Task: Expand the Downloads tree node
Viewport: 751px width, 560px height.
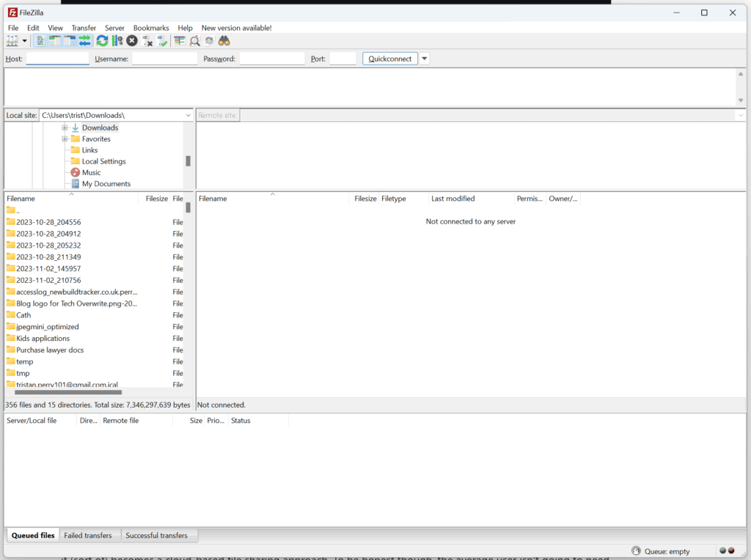Action: [x=65, y=128]
